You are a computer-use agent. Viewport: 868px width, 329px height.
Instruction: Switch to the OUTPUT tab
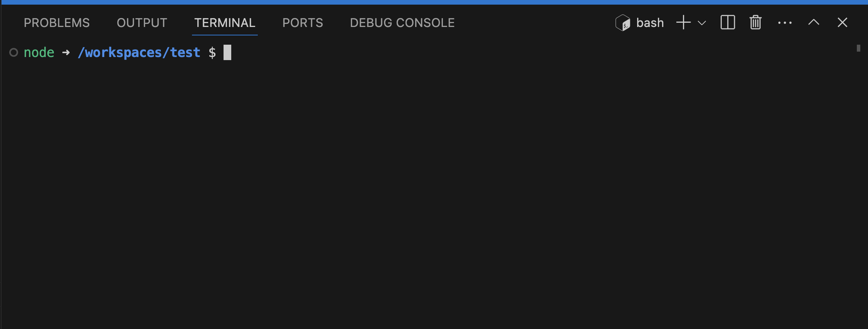click(x=142, y=23)
